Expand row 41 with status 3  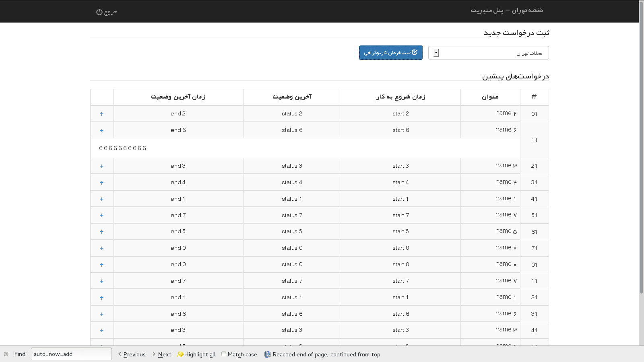click(101, 330)
